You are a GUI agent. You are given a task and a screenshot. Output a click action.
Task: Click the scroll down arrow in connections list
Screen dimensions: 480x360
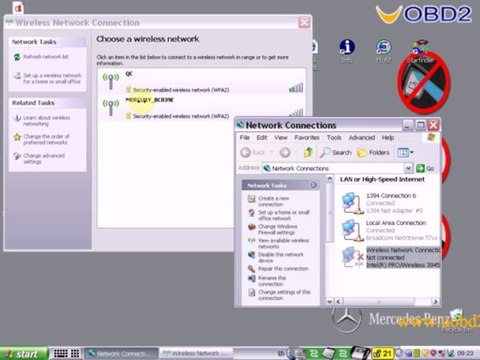[329, 301]
